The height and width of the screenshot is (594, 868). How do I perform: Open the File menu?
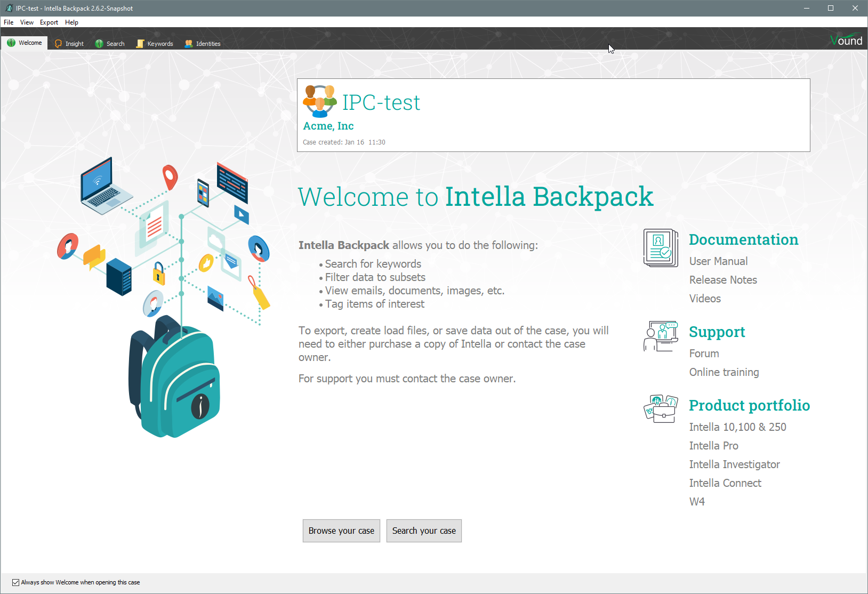(9, 22)
